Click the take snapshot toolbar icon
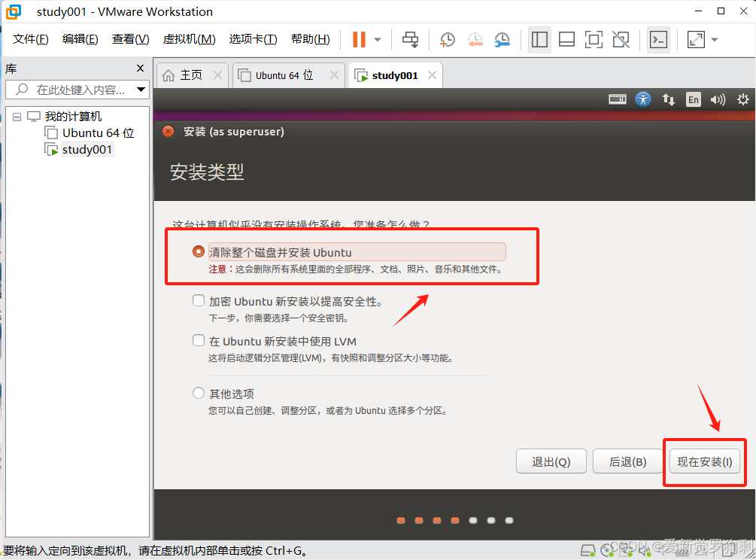This screenshot has height=560, width=756. pos(447,40)
